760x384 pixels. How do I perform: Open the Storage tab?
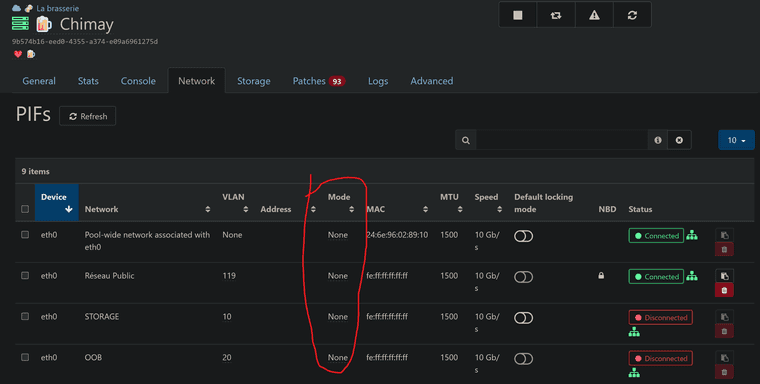point(253,81)
